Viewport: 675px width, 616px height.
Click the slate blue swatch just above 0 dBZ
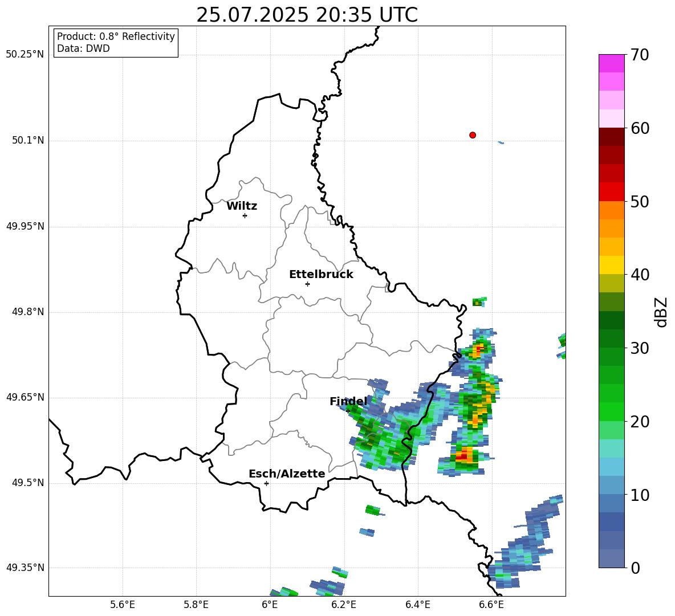tap(611, 558)
